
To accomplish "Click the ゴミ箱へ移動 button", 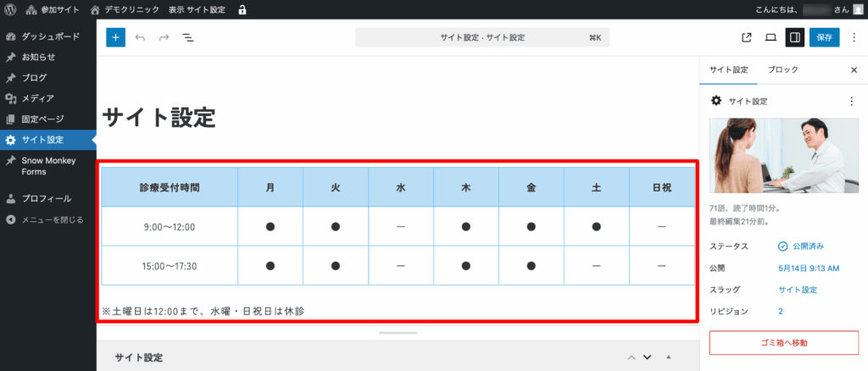I will coord(783,342).
